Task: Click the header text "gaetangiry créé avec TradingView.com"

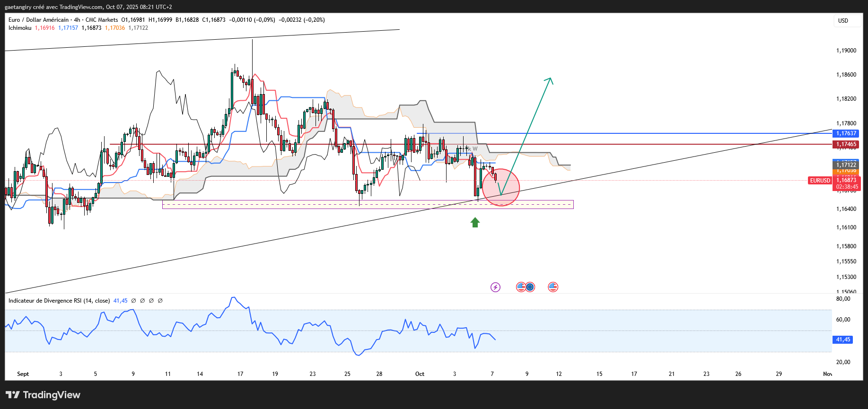Action: pos(54,7)
